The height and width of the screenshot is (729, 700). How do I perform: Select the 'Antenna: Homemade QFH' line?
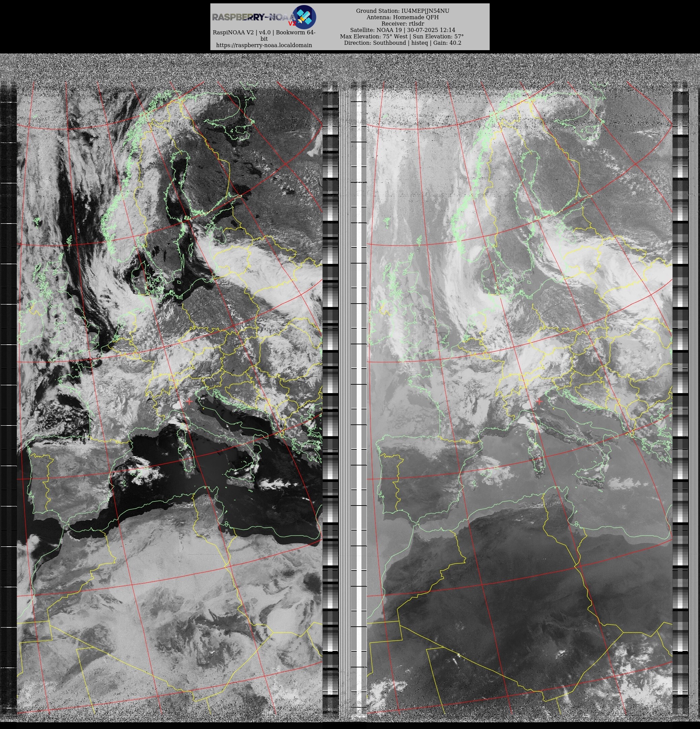click(403, 17)
